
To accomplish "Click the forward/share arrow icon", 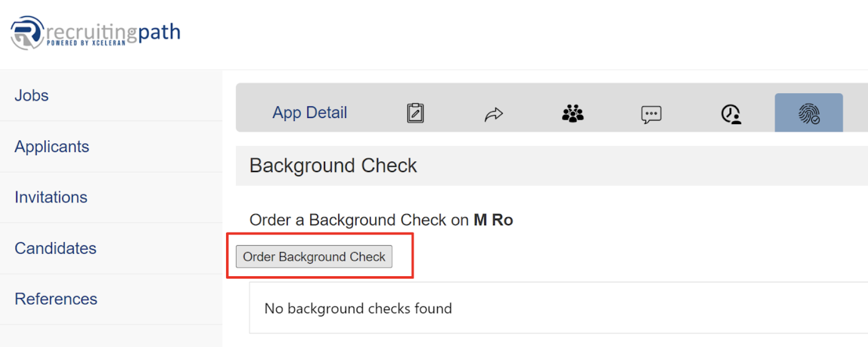I will click(x=494, y=114).
